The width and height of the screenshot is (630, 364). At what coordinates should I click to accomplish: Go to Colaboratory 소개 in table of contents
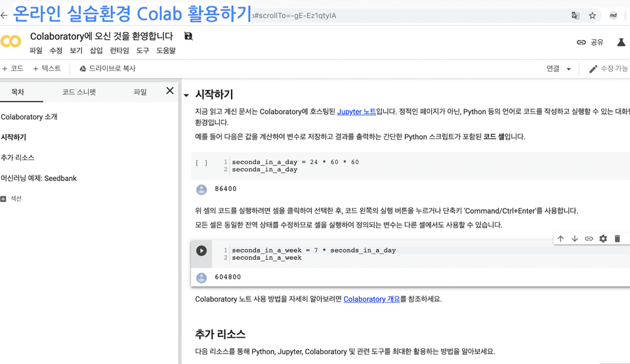click(29, 117)
